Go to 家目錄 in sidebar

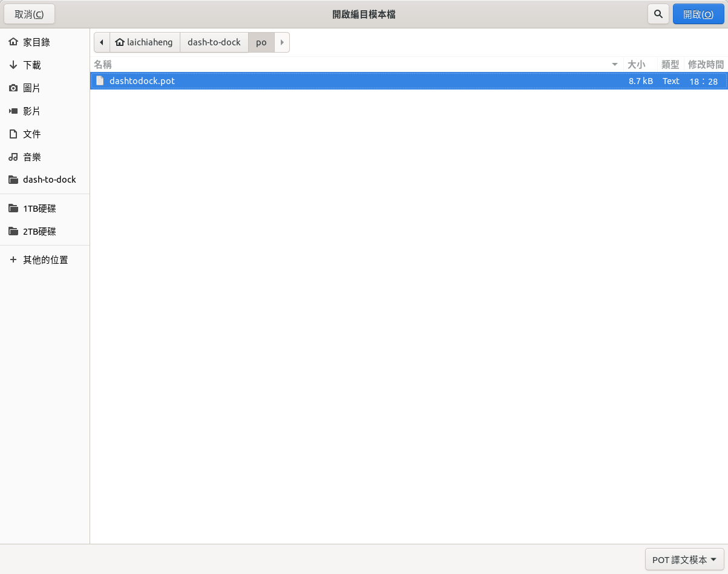click(45, 42)
